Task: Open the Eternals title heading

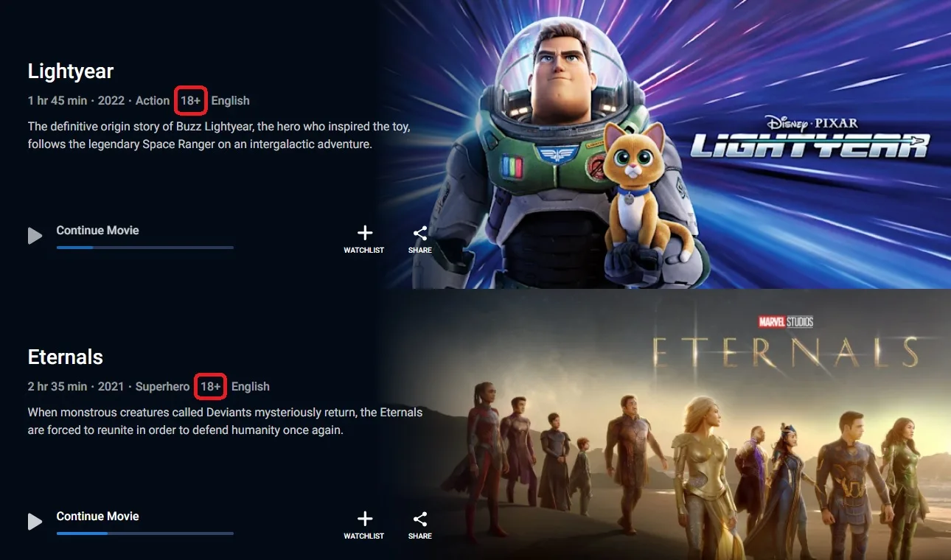Action: 65,357
